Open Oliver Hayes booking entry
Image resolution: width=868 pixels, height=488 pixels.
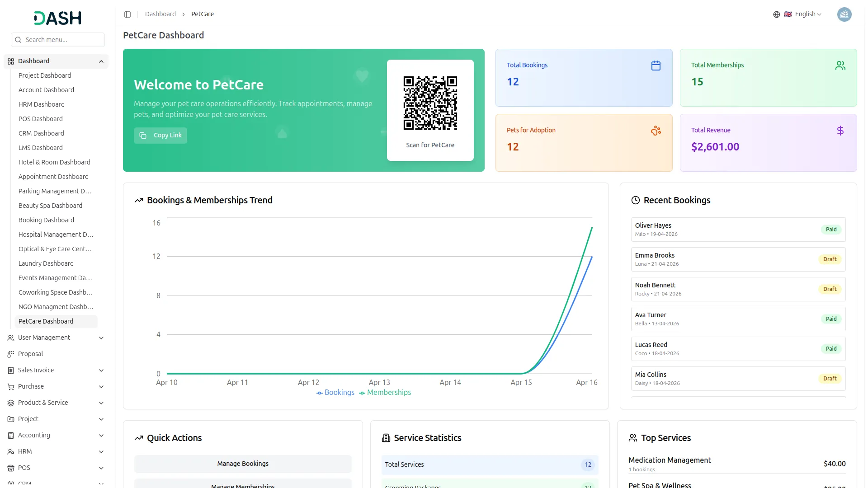738,230
